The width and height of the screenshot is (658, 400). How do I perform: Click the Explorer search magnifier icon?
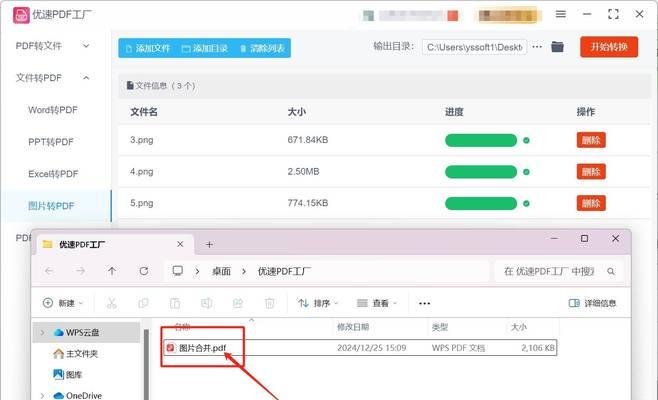coord(611,272)
